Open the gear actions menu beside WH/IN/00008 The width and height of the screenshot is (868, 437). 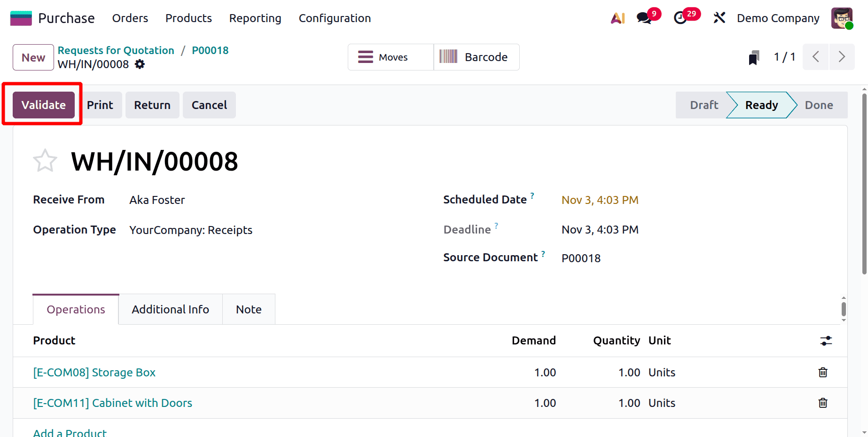[x=140, y=64]
